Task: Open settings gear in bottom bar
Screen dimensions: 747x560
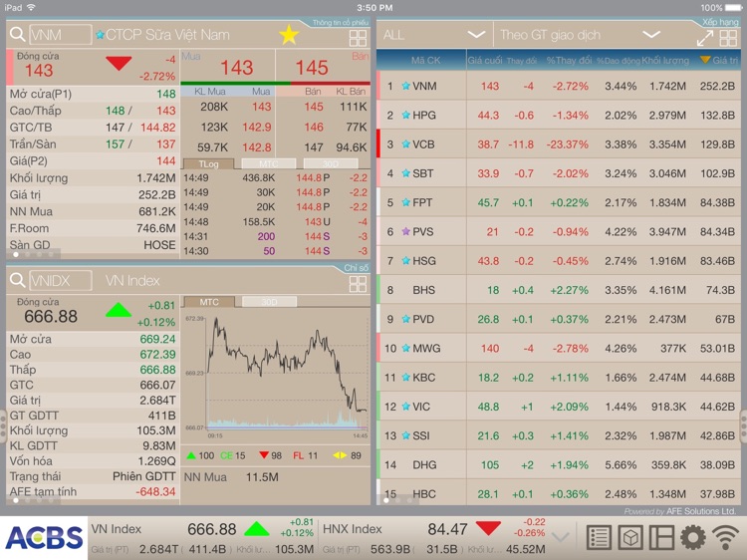Action: pyautogui.click(x=693, y=538)
